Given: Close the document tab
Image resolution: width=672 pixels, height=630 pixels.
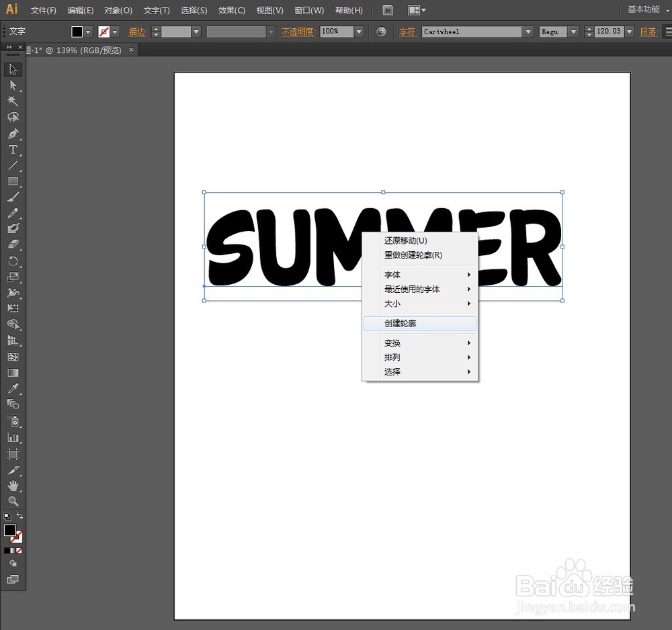Looking at the screenshot, I should tap(131, 50).
